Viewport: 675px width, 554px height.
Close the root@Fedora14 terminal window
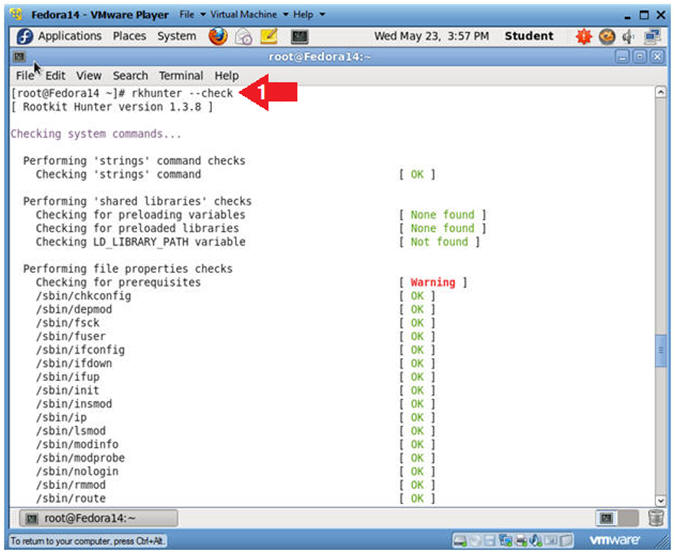tap(656, 57)
